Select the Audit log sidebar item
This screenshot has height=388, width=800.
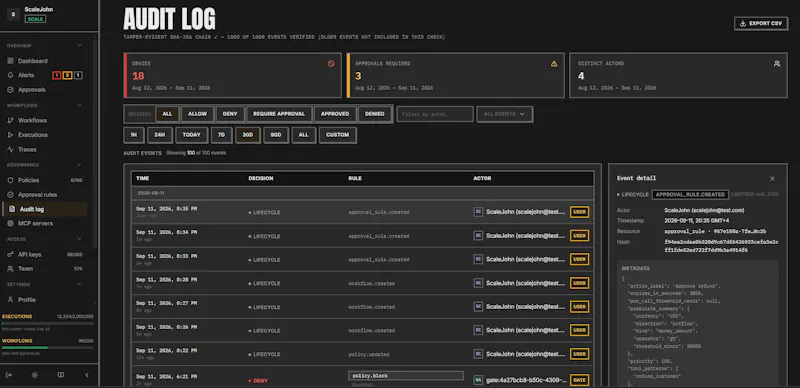tap(45, 209)
